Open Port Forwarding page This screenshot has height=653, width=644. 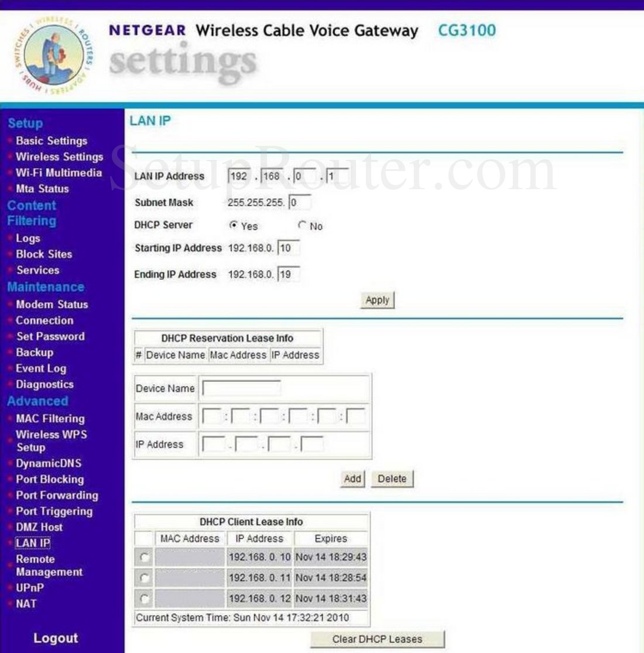click(57, 495)
